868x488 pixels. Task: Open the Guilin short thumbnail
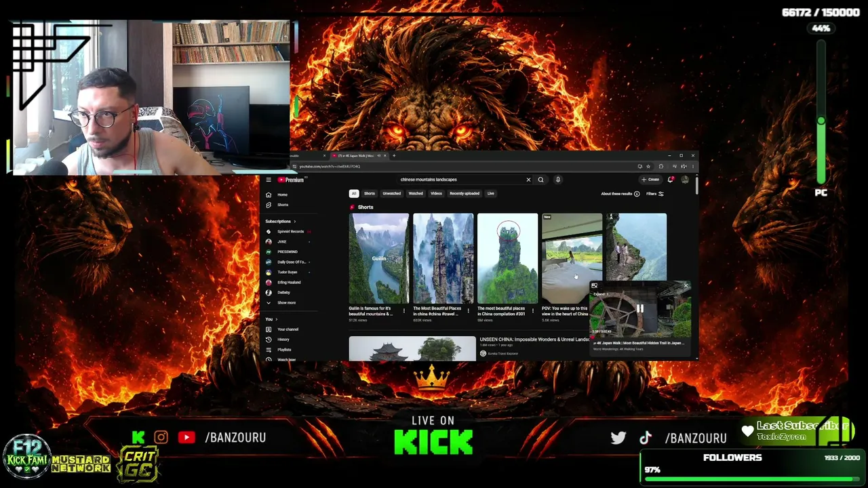coord(379,258)
